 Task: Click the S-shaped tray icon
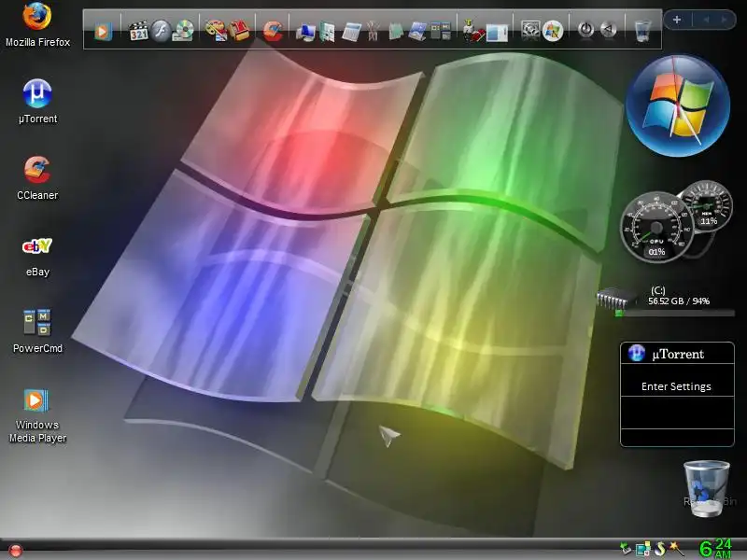click(x=660, y=549)
